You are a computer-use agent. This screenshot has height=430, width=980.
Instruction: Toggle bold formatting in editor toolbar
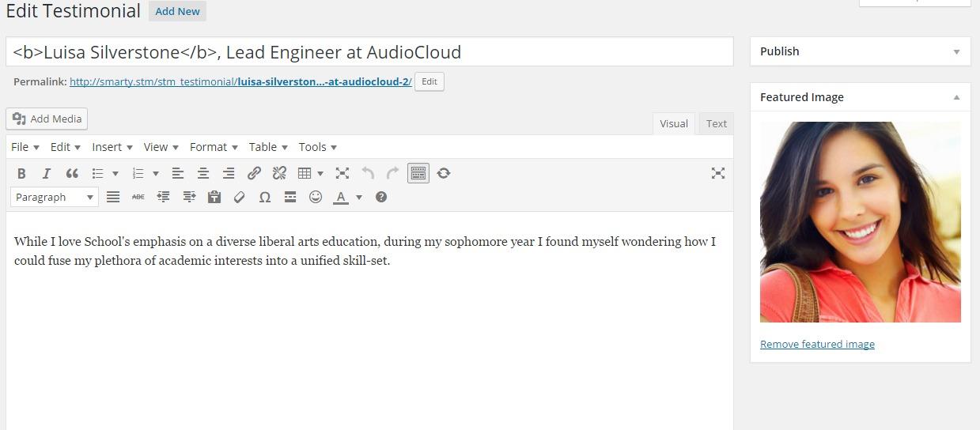pyautogui.click(x=21, y=173)
